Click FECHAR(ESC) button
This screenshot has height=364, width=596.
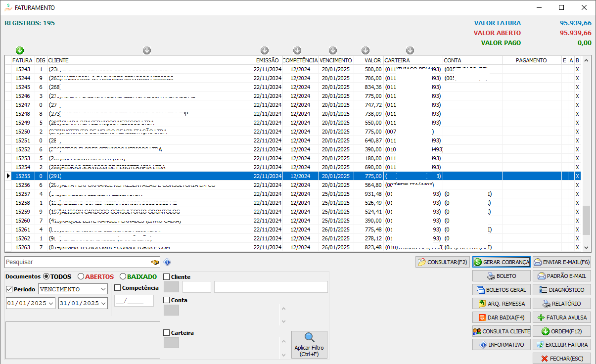(561, 359)
